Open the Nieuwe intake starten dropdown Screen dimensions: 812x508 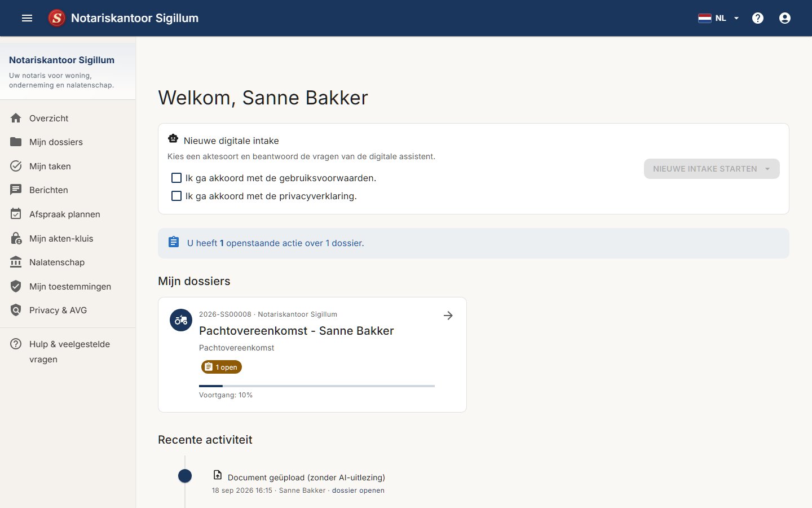(712, 169)
